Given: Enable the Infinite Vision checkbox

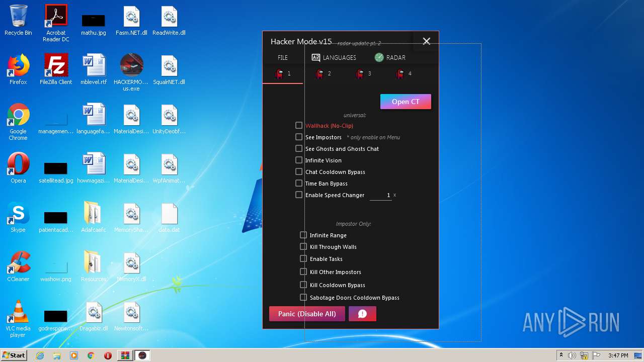Looking at the screenshot, I should click(x=299, y=160).
